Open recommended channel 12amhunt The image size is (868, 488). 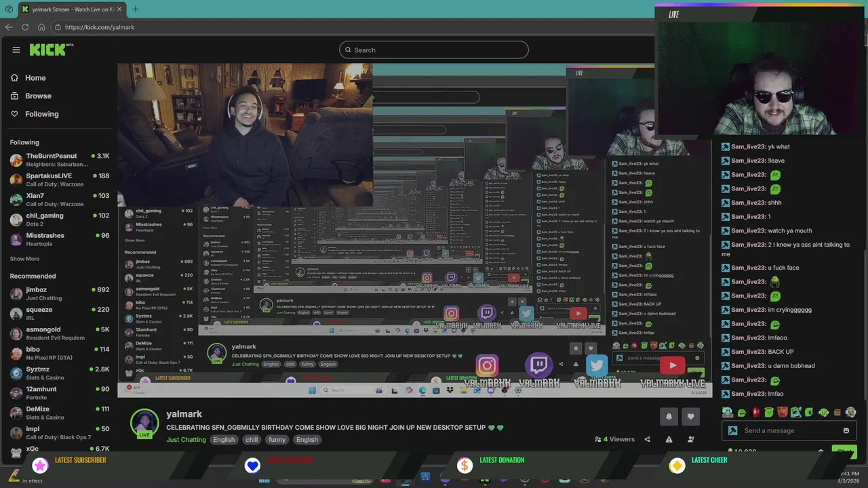(60, 393)
